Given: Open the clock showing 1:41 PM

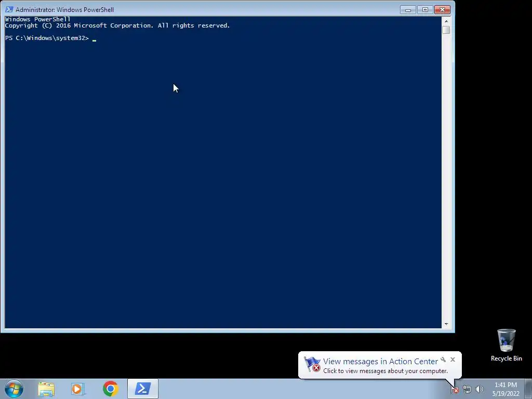Looking at the screenshot, I should click(506, 389).
